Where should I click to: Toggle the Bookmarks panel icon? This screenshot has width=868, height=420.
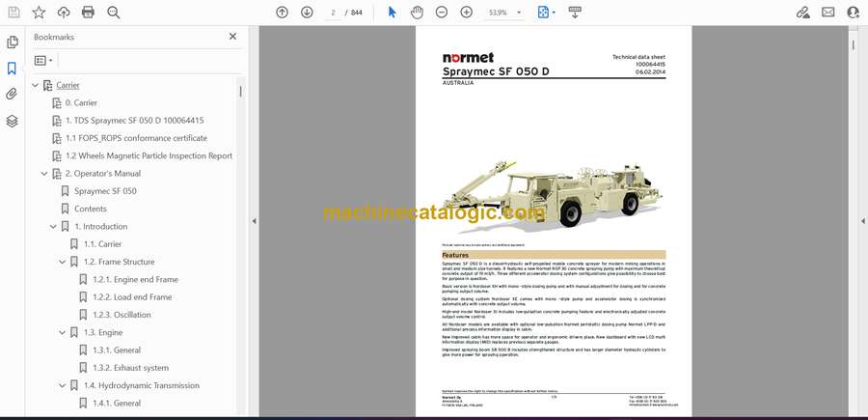coord(12,69)
